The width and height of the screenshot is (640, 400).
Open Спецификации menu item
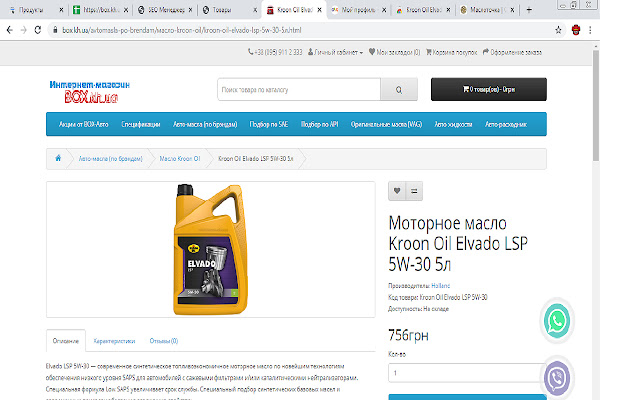[x=140, y=124]
